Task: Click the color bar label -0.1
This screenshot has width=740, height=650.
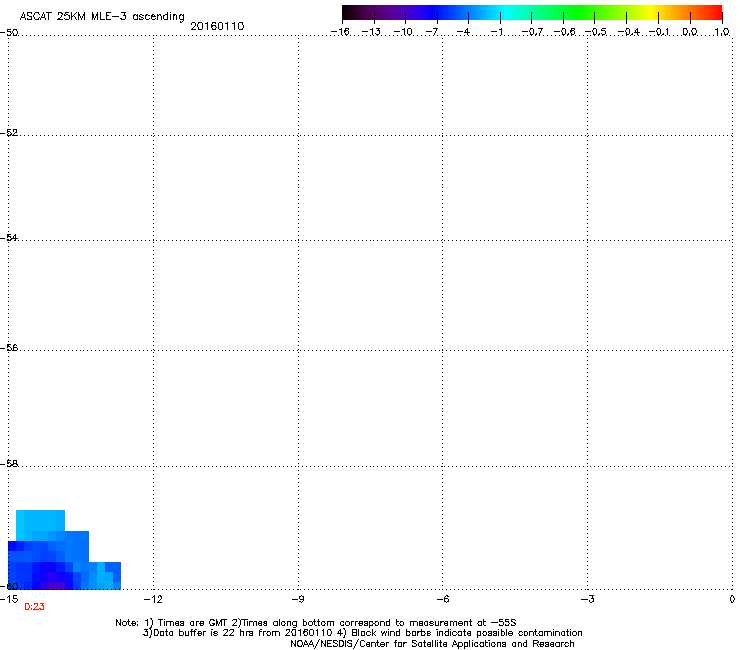Action: (659, 32)
